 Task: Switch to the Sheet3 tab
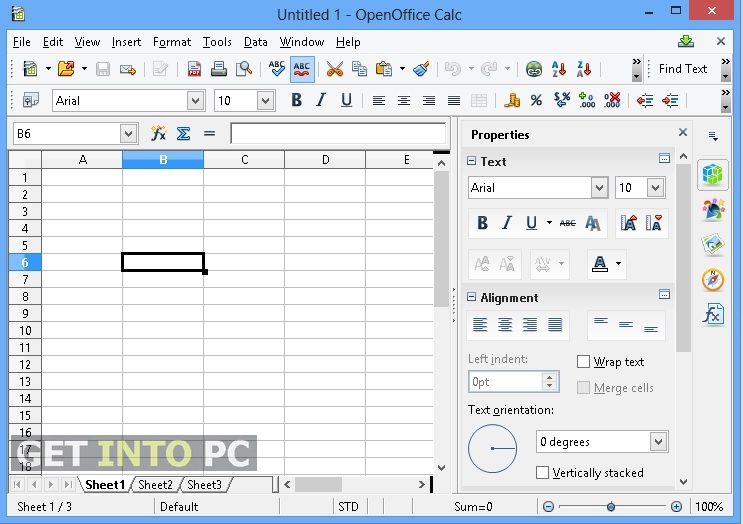(204, 485)
